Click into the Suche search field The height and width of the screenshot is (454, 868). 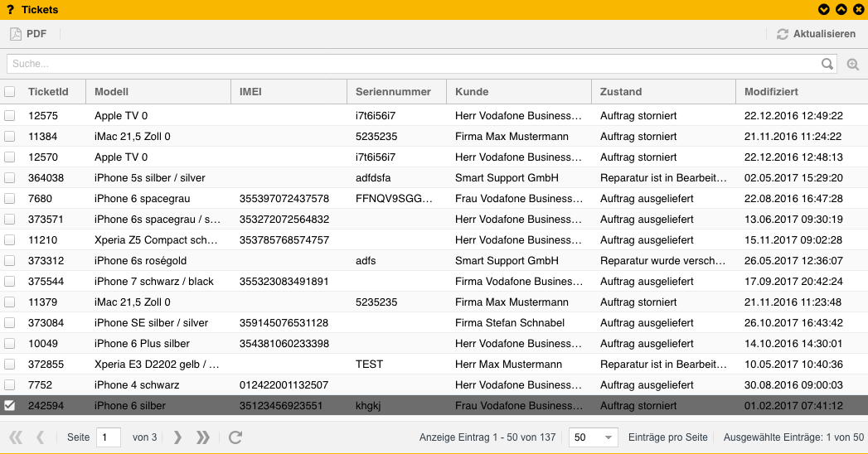410,64
